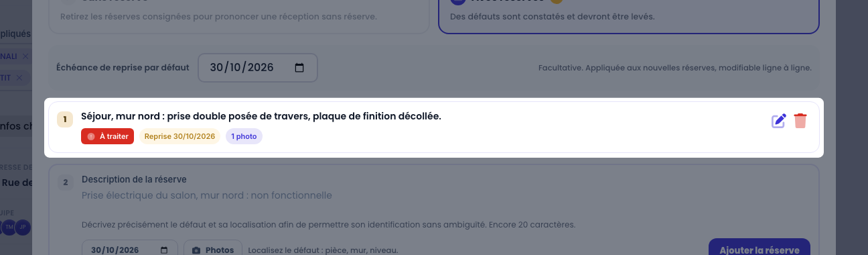The width and height of the screenshot is (868, 255).
Task: Delete reserve 1 using the trash icon
Action: pos(800,121)
